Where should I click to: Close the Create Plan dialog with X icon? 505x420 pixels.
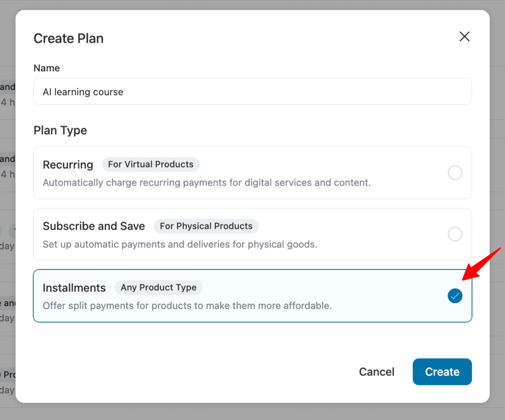click(464, 36)
